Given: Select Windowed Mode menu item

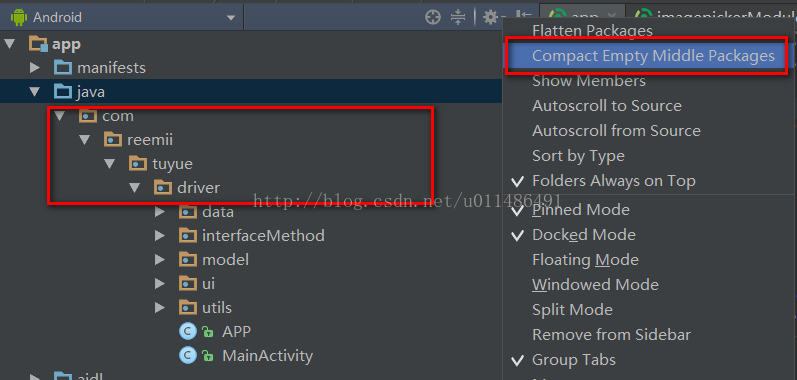Looking at the screenshot, I should coord(650,285).
